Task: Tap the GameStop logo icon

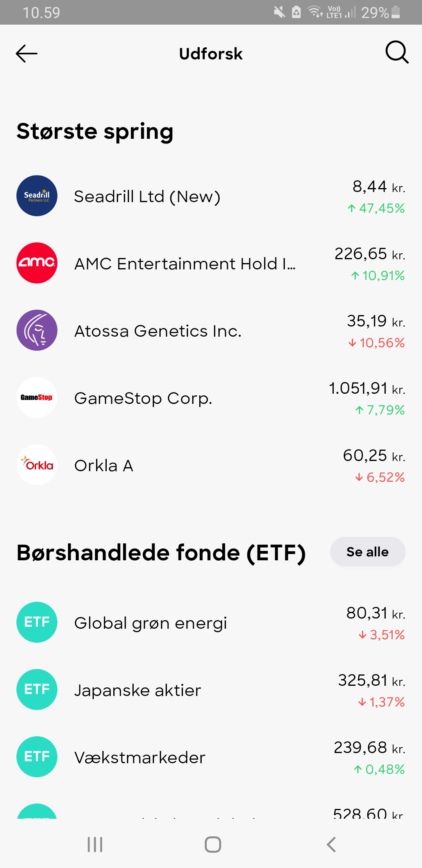Action: coord(37,398)
